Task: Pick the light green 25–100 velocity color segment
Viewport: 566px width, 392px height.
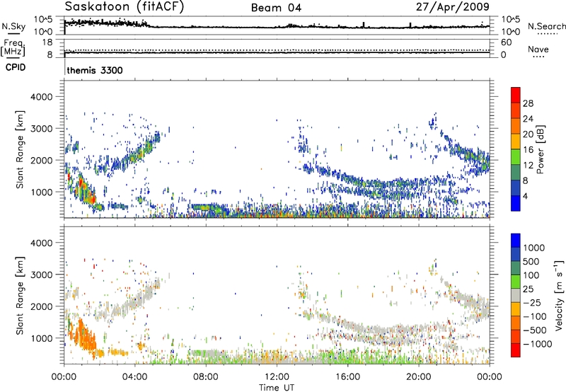Action: [x=516, y=282]
